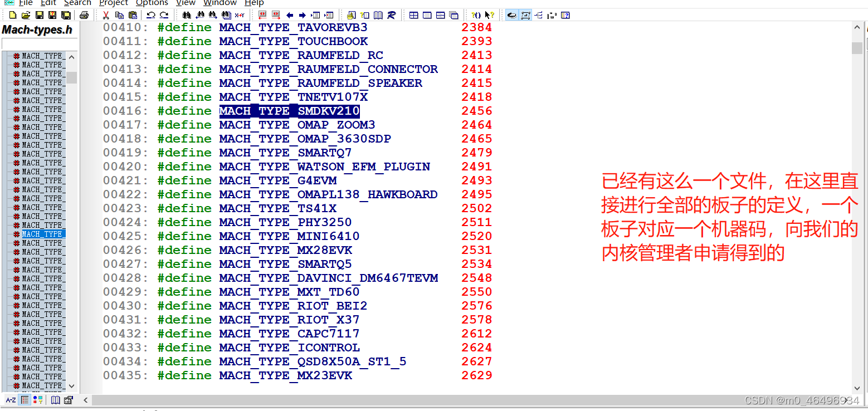
Task: Toggle the highlighted framed-window view button
Action: [525, 15]
